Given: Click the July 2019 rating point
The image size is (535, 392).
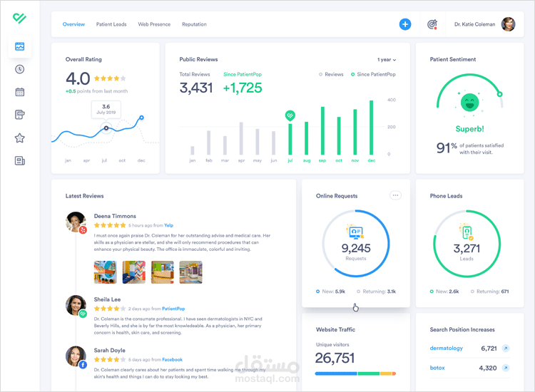Looking at the screenshot, I should [106, 128].
